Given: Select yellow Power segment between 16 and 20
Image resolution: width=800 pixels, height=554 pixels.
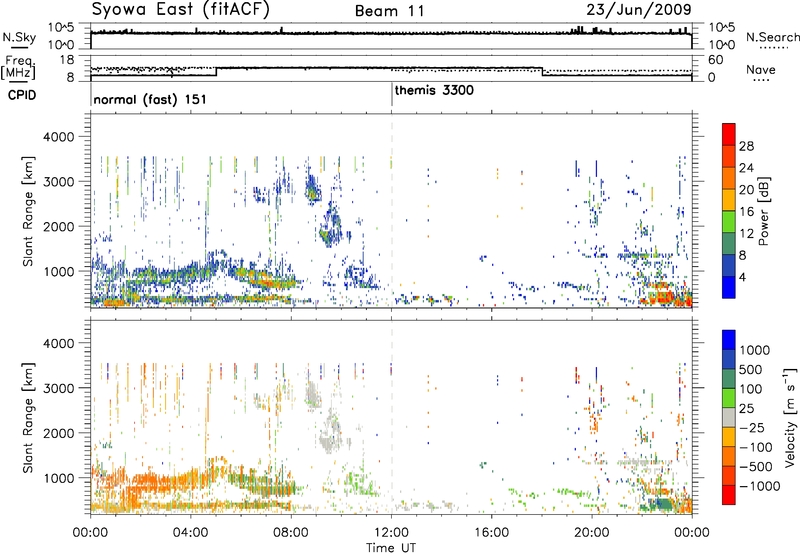Looking at the screenshot, I should pyautogui.click(x=729, y=200).
